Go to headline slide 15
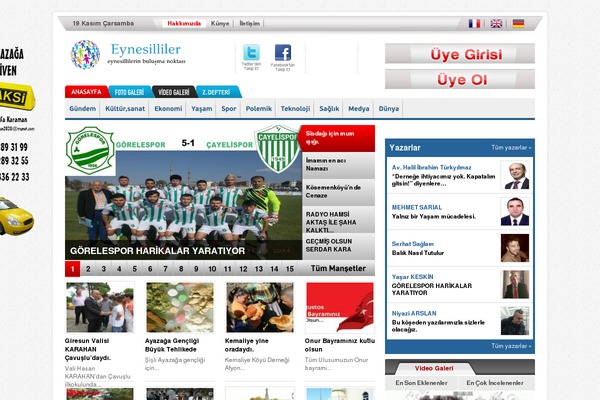Image resolution: width=600 pixels, height=400 pixels. click(x=290, y=269)
